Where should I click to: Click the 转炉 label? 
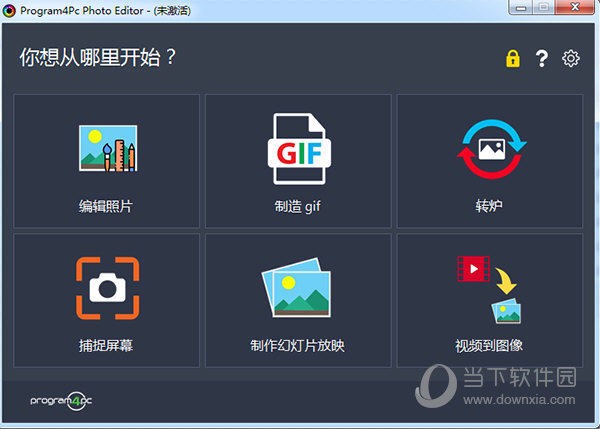(489, 206)
